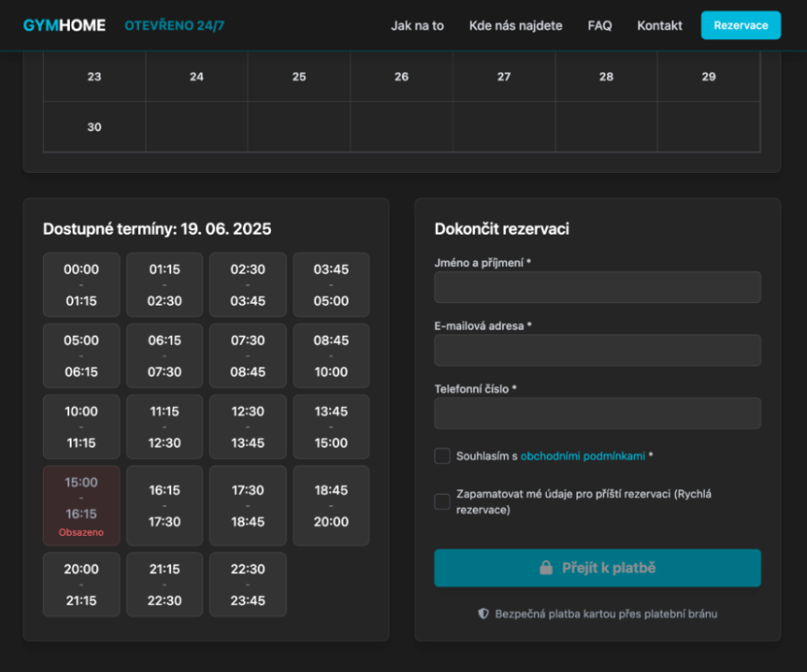Click the shield icon beside Bezpečná platba
Viewport: 807px width, 672px height.
(483, 614)
